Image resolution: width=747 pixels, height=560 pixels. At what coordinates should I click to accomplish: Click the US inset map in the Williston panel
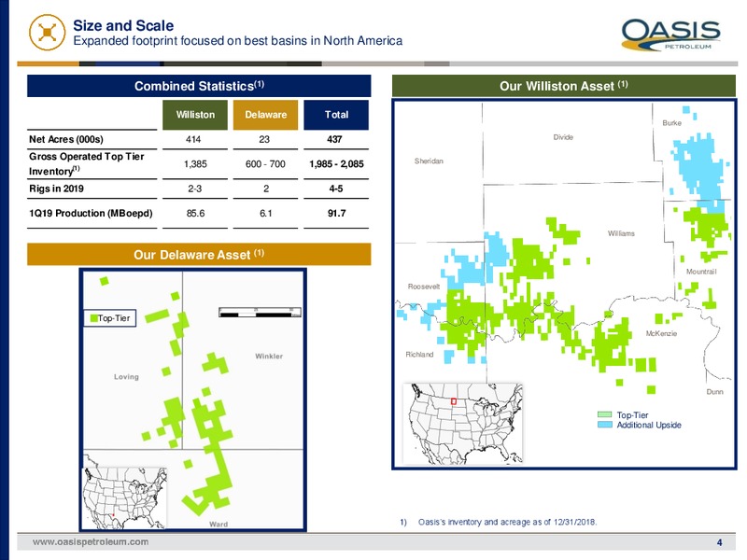(x=462, y=424)
